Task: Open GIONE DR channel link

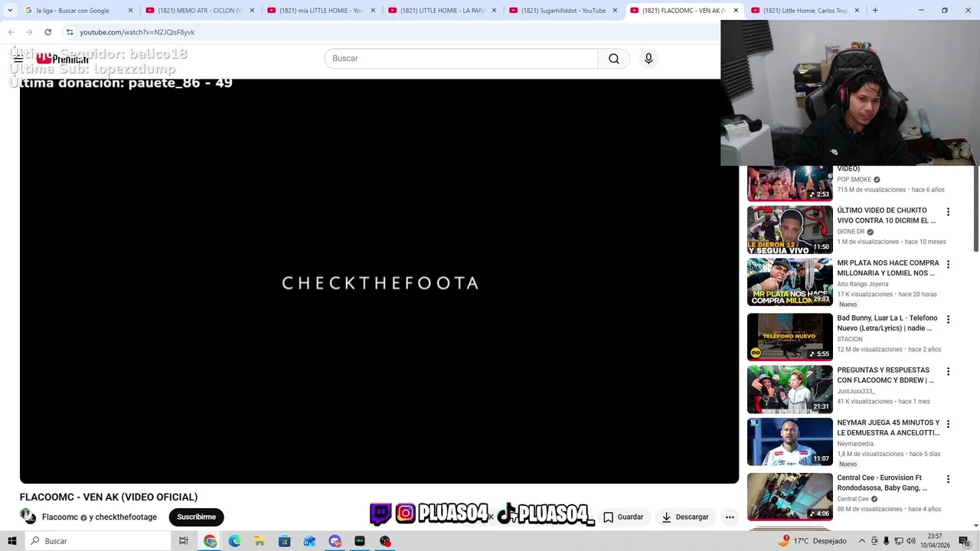Action: pyautogui.click(x=851, y=232)
